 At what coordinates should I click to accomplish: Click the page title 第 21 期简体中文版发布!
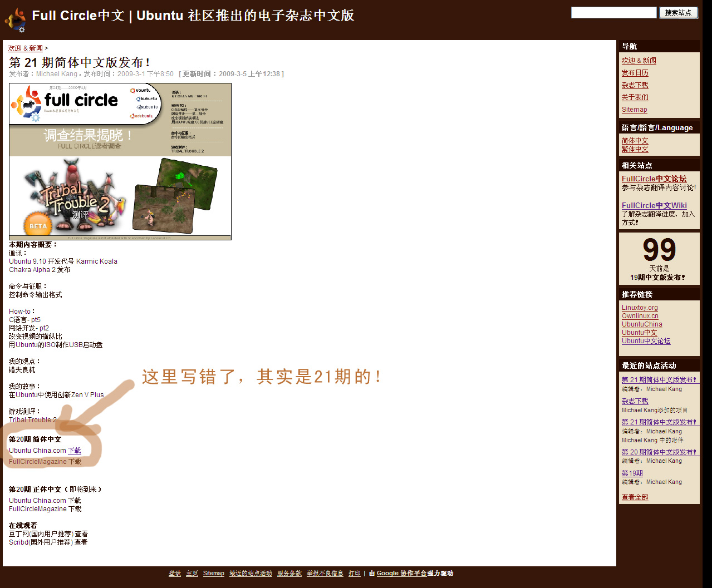point(80,62)
